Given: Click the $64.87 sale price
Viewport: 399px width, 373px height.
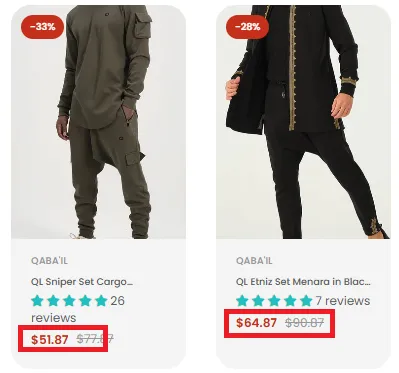Looking at the screenshot, I should 256,323.
